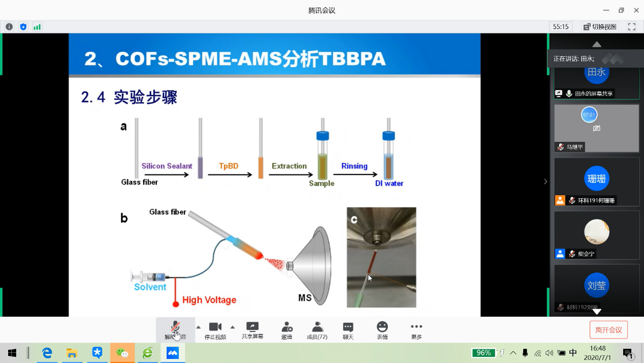This screenshot has height=363, width=644.
Task: Select 珊珊 participant video thumbnail
Action: click(x=597, y=181)
